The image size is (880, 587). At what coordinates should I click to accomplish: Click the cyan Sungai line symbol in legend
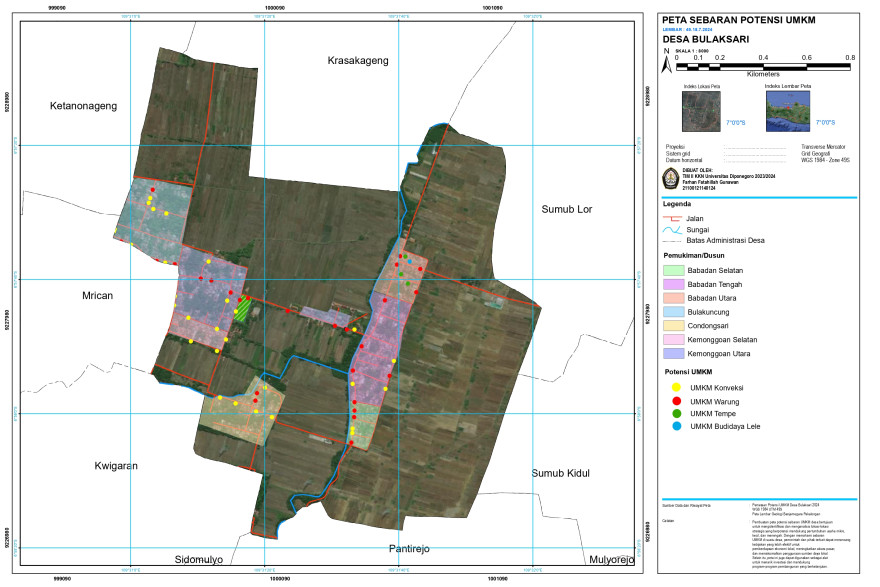pyautogui.click(x=671, y=228)
